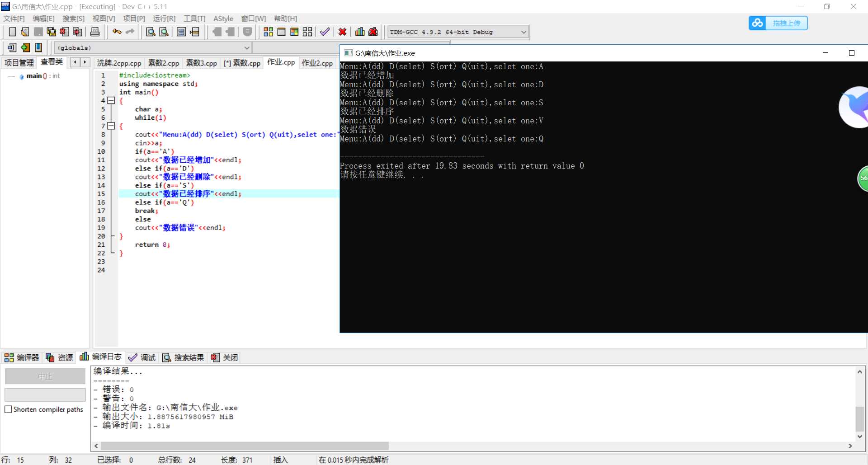Click the Find magnifier icon

point(151,32)
